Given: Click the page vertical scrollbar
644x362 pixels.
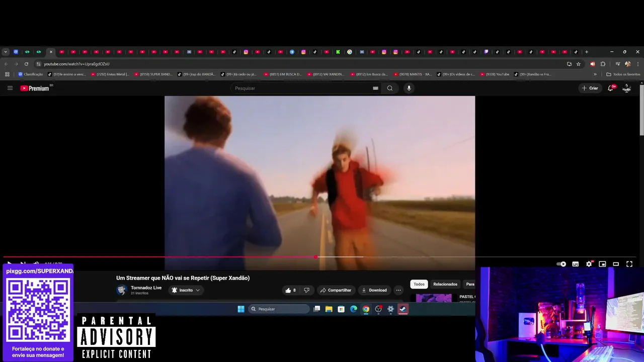Looking at the screenshot, I should pyautogui.click(x=641, y=110).
